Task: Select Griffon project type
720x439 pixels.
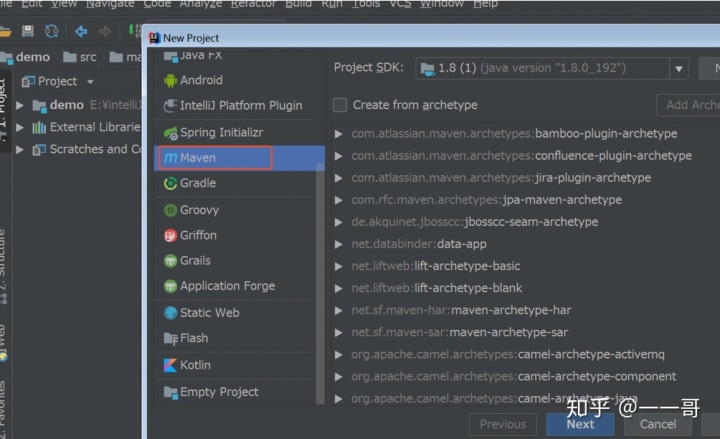Action: click(x=190, y=236)
